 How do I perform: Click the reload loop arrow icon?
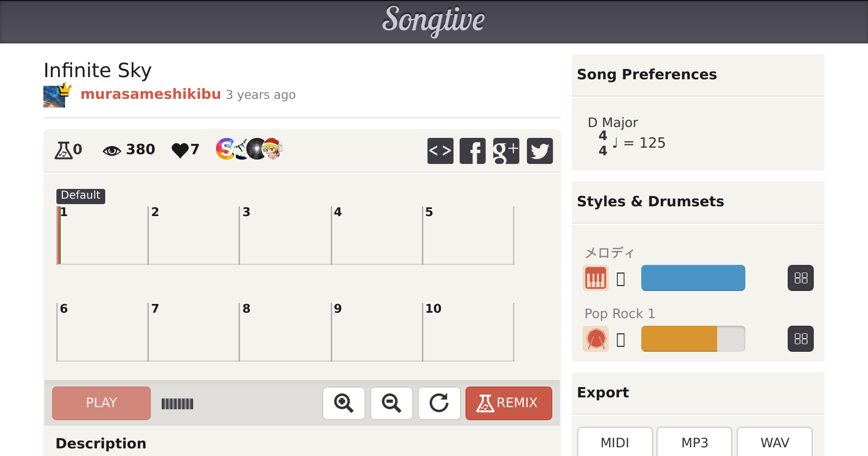click(x=439, y=403)
